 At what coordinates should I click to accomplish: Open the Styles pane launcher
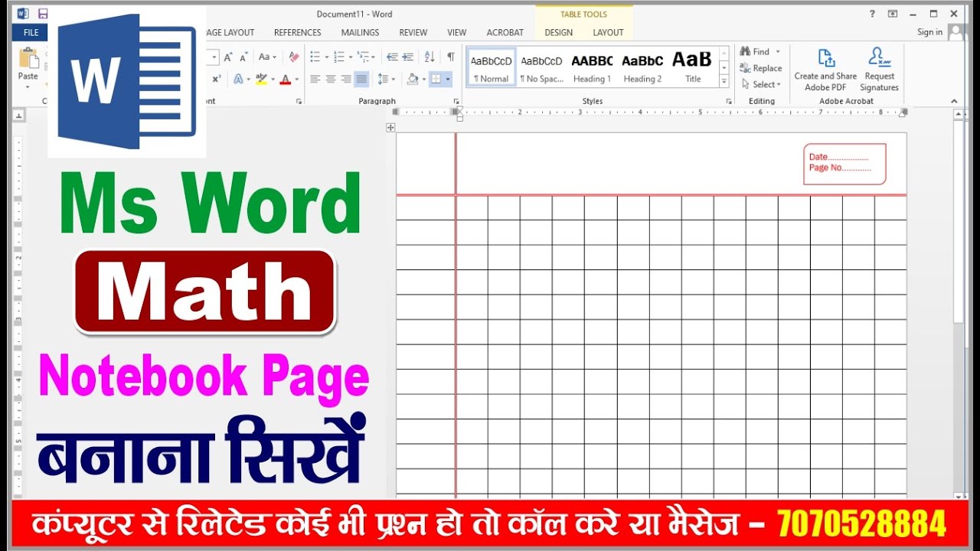[729, 101]
